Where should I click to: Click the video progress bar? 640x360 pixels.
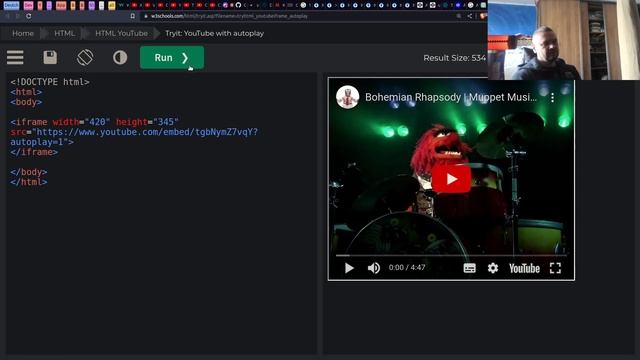click(x=451, y=255)
